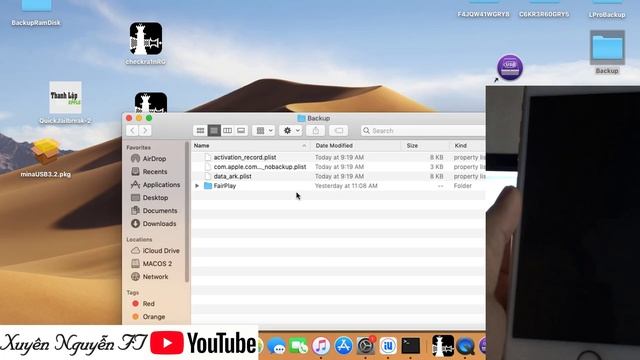This screenshot has height=360, width=640.
Task: Open the purple USB app shortcut on desktop
Action: pyautogui.click(x=510, y=67)
